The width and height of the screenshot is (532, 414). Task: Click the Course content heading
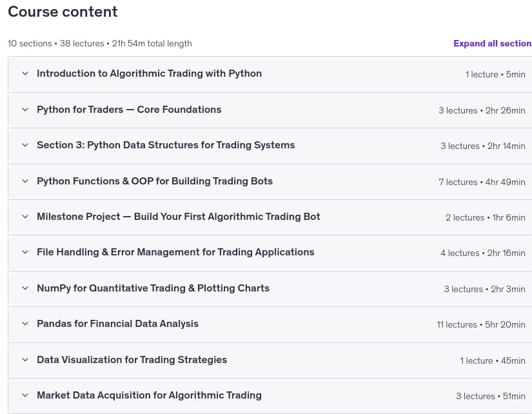pos(63,12)
